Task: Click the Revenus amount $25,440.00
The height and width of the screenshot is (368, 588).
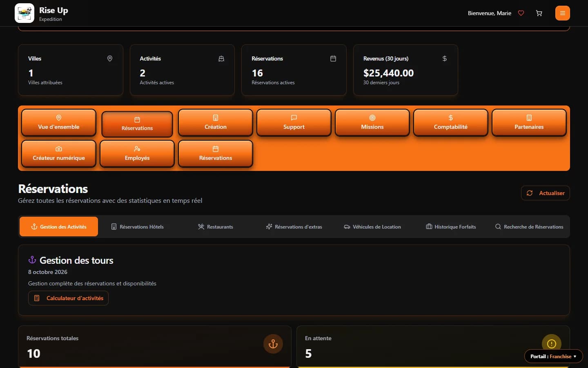Action: [388, 73]
